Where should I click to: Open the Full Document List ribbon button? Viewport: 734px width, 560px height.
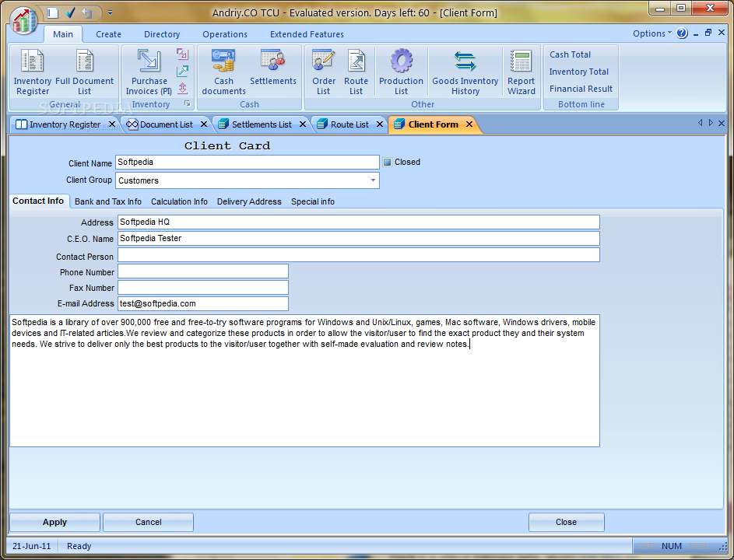point(85,72)
